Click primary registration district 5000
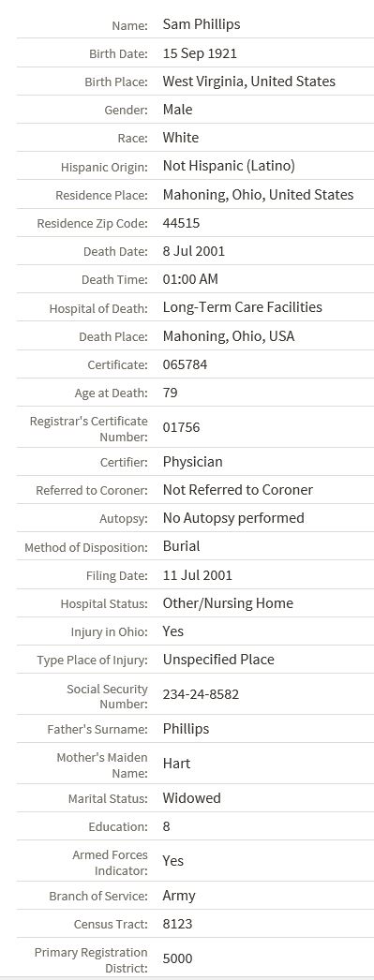The height and width of the screenshot is (980, 374). coord(177,958)
